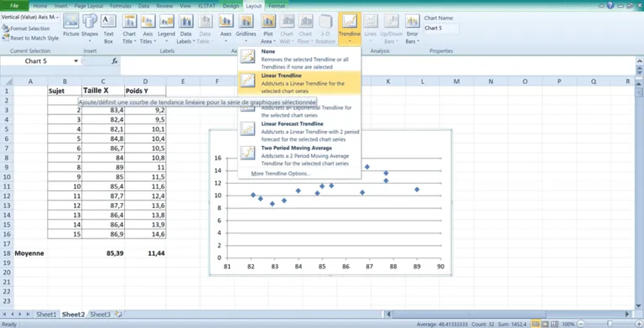Click the chart data point at x=89
The height and width of the screenshot is (328, 644).
pos(417,190)
